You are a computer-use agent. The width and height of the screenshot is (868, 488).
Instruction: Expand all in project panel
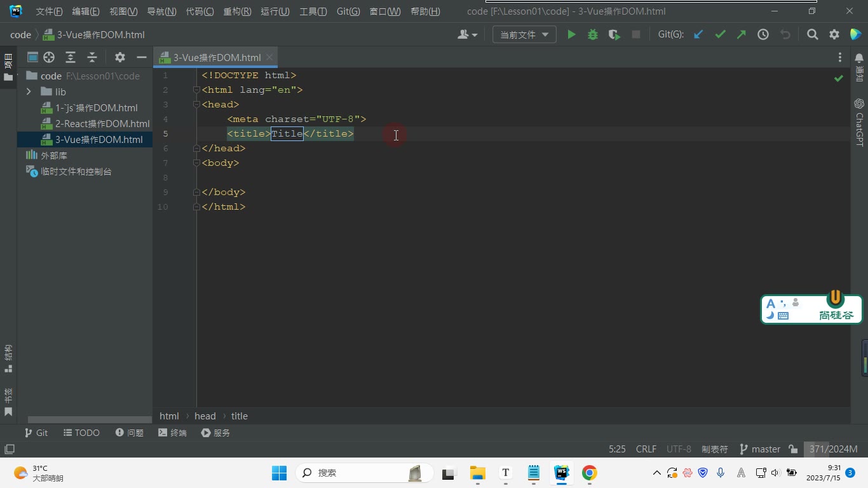[71, 57]
